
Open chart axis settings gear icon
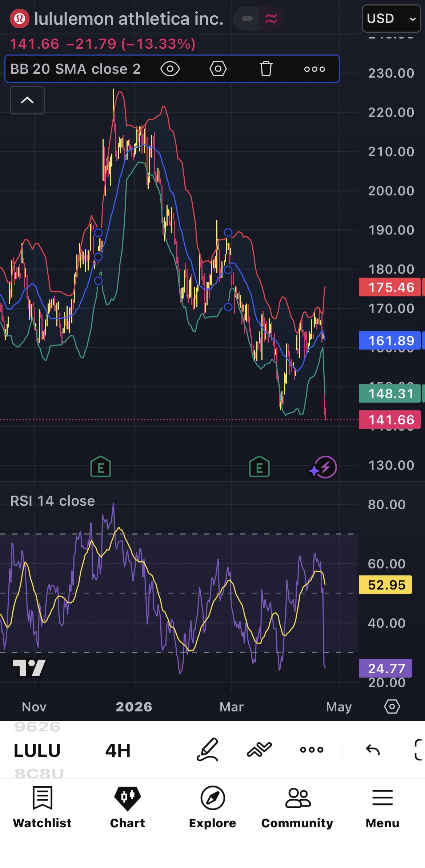[x=392, y=707]
